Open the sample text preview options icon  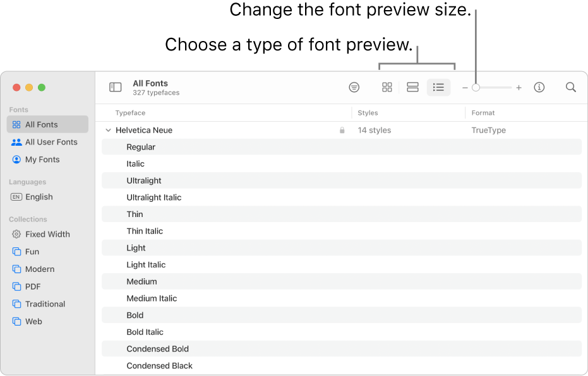pyautogui.click(x=354, y=87)
